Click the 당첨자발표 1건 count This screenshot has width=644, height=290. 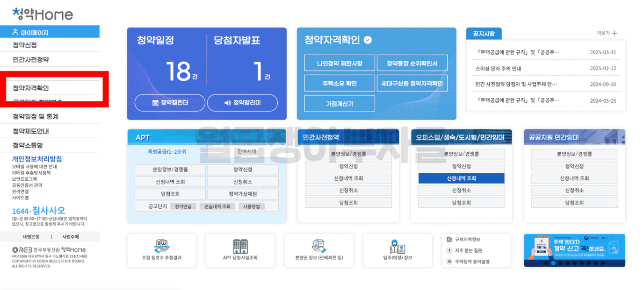[261, 72]
